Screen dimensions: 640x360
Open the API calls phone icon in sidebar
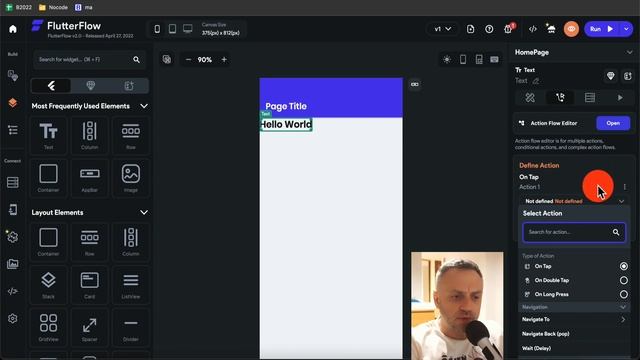click(x=13, y=209)
